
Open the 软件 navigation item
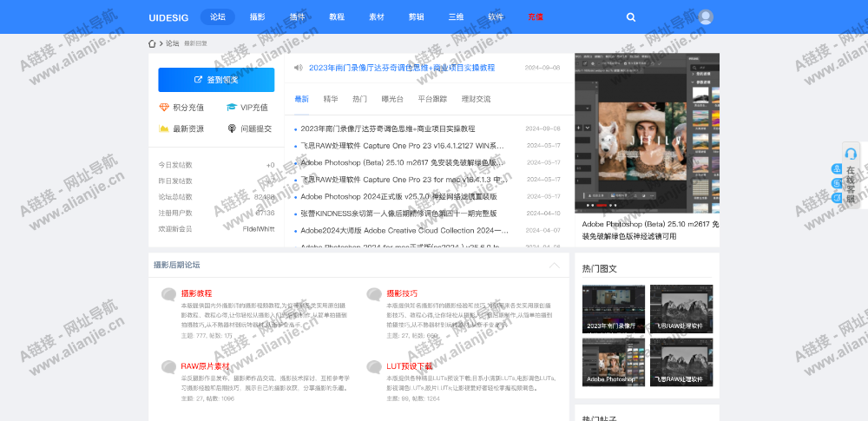click(x=496, y=17)
